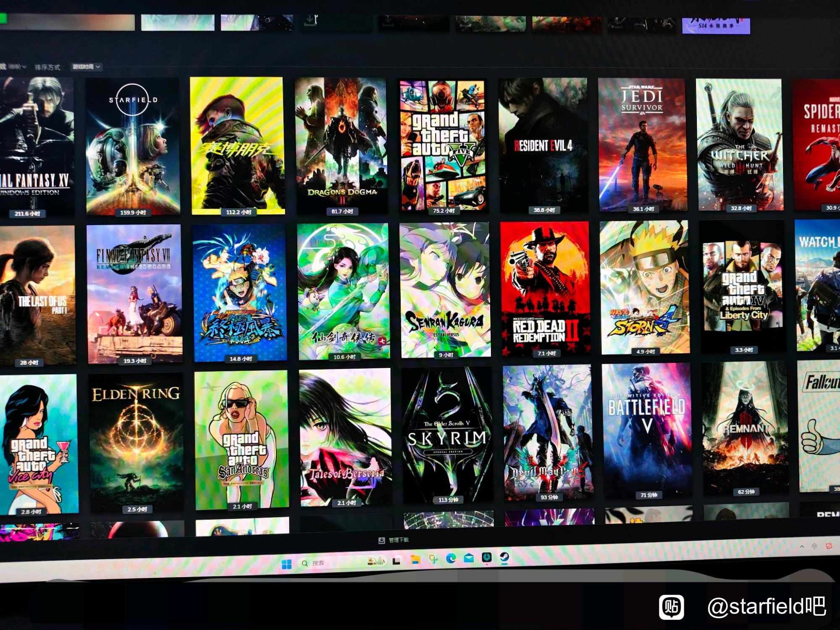
Task: Expand the hidden system tray icons chevron
Action: (802, 546)
